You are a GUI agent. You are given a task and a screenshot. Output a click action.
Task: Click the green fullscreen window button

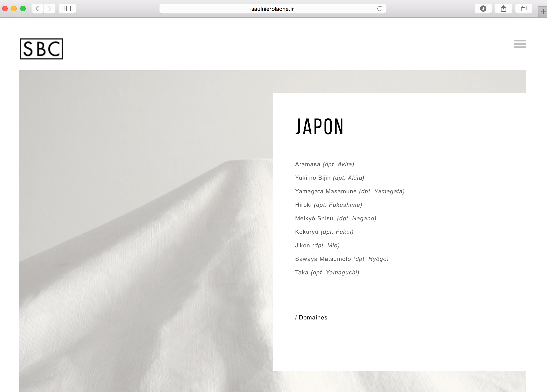point(23,9)
